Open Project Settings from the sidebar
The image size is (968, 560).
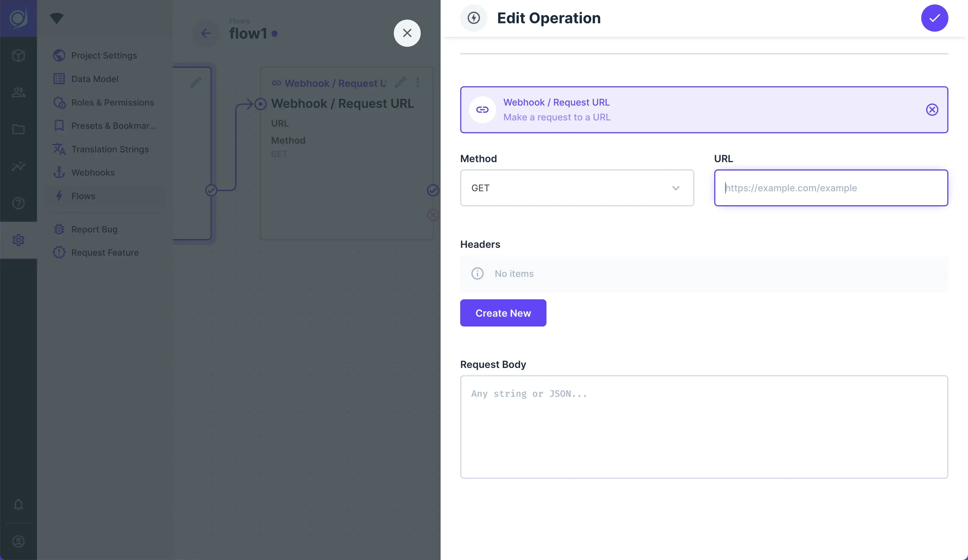[x=104, y=55]
